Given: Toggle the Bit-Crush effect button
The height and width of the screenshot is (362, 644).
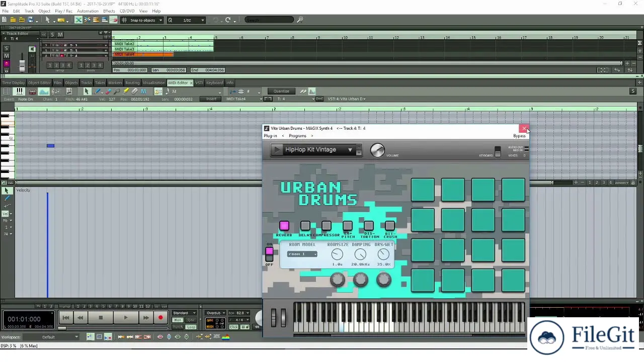Looking at the screenshot, I should [389, 226].
